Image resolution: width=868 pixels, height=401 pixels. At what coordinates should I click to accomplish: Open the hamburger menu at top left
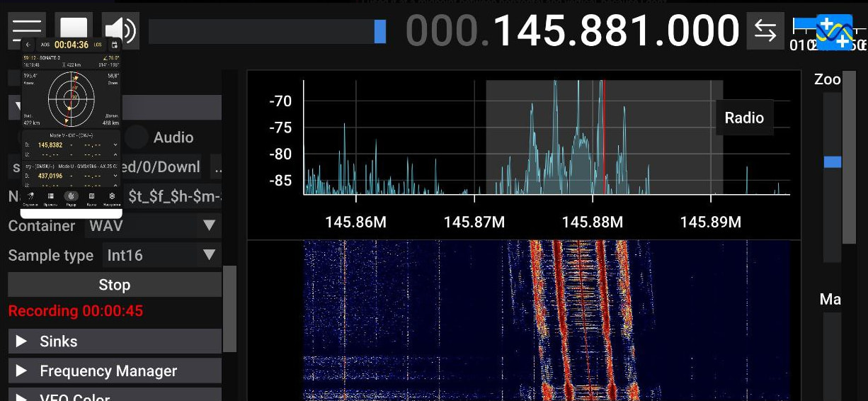(27, 30)
